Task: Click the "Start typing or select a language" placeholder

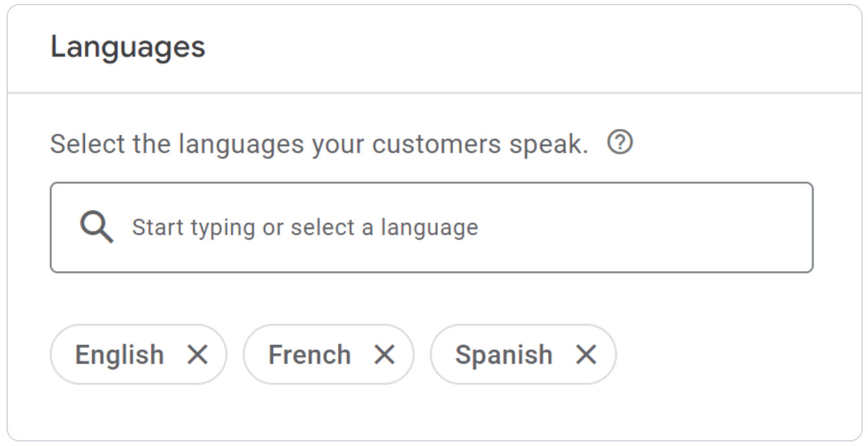Action: (x=305, y=228)
